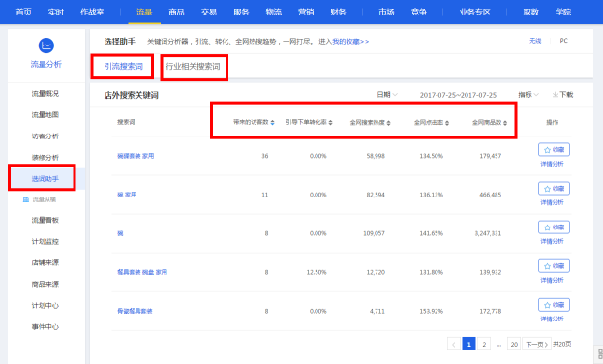
Task: Follow the 我的收藏>> link
Action: (x=350, y=42)
